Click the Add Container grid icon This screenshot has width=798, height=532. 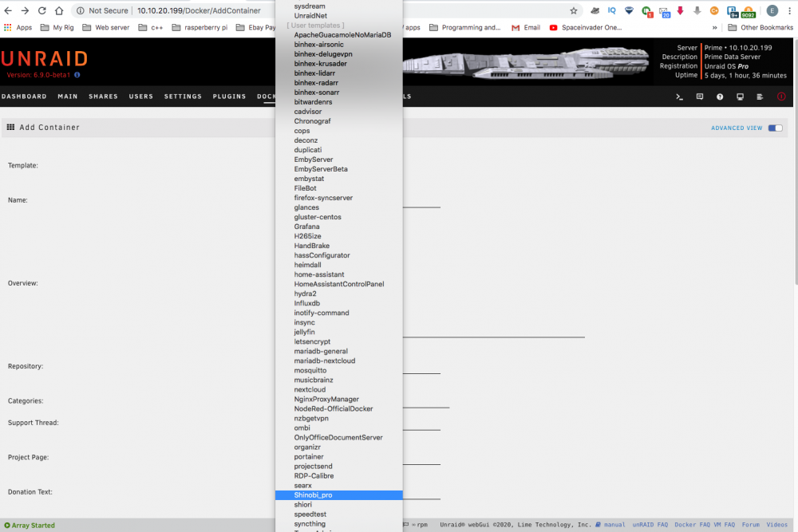pyautogui.click(x=10, y=127)
